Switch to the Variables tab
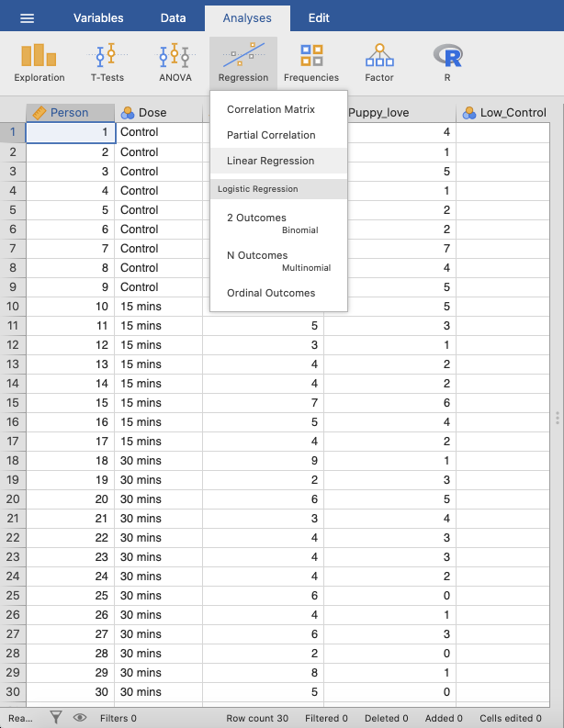Viewport: 564px width, 728px height. [x=98, y=18]
